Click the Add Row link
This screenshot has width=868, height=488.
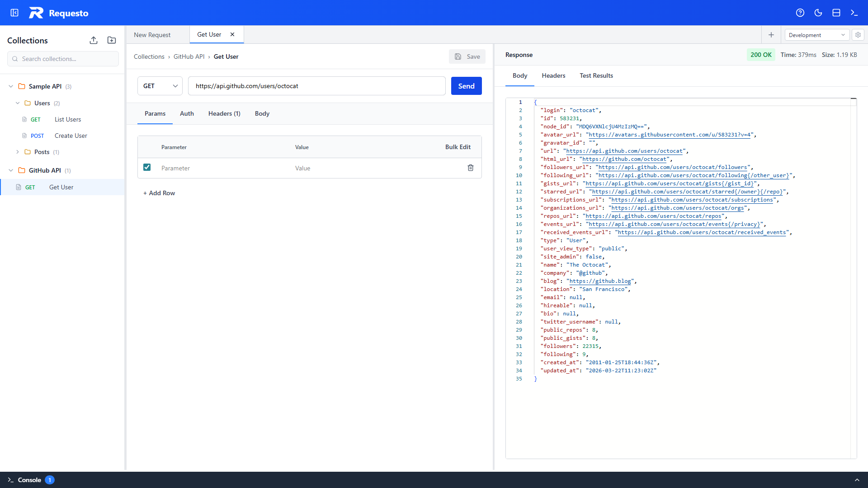point(159,193)
